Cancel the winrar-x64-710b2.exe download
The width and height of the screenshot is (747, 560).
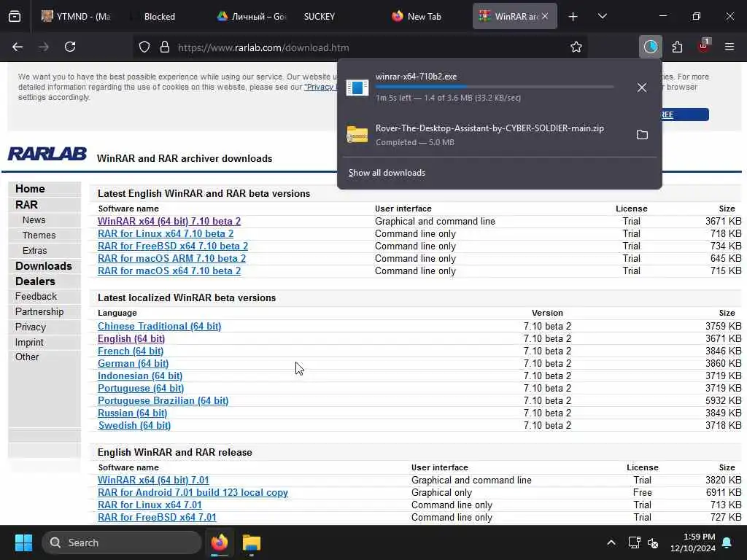tap(642, 87)
